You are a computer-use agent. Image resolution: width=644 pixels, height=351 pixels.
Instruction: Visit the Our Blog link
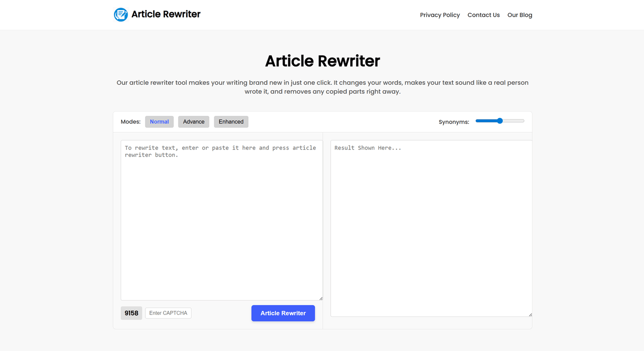pyautogui.click(x=520, y=15)
